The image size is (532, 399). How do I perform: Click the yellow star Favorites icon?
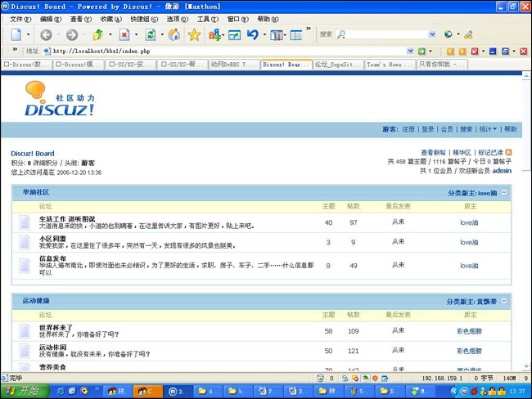tap(194, 34)
